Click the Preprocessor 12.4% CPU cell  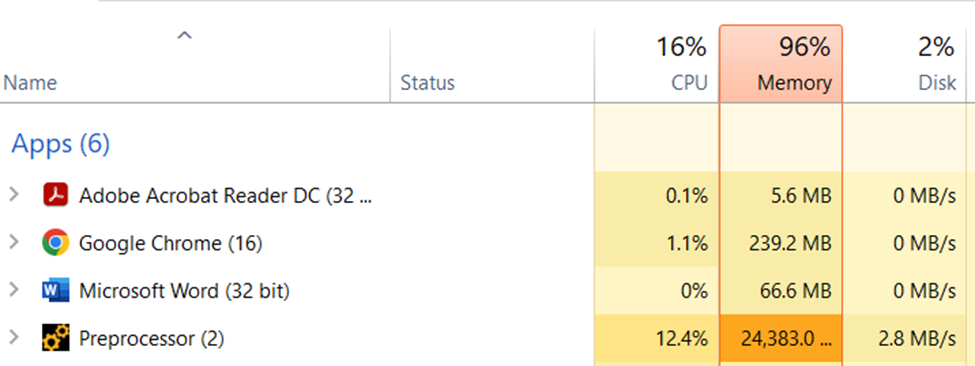tap(657, 339)
